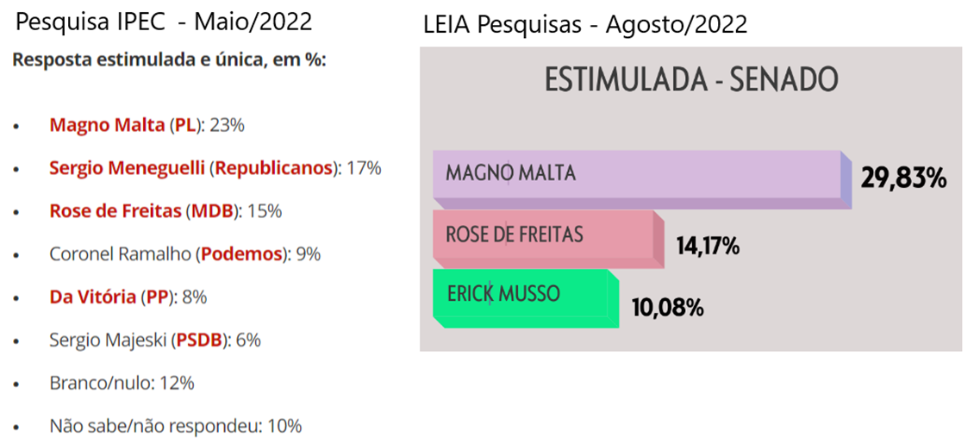The width and height of the screenshot is (980, 444).
Task: Click the Pesquisa IPEC Maio/2022 heading
Action: click(163, 22)
